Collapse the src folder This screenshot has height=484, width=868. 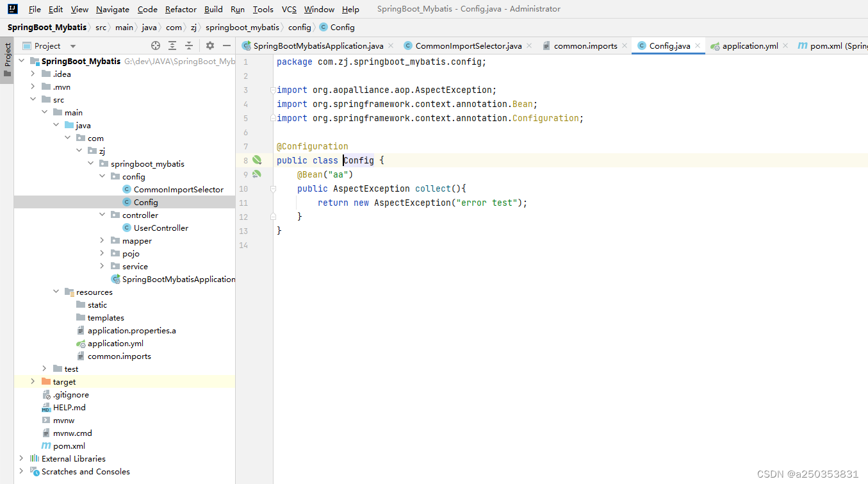tap(33, 99)
